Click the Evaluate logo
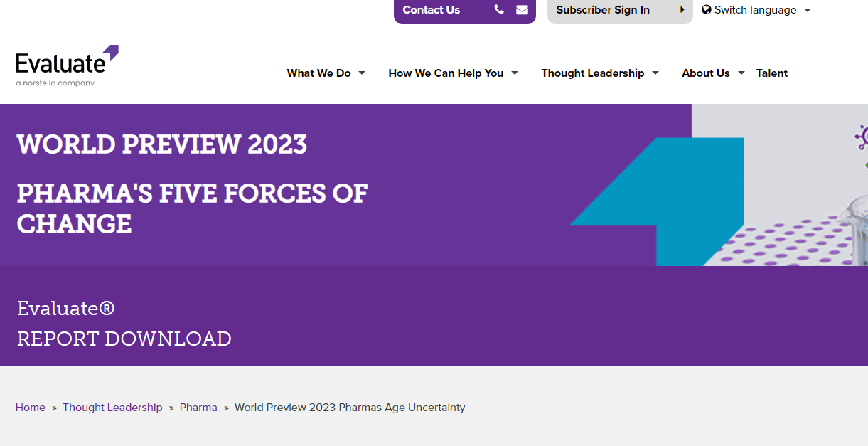This screenshot has height=446, width=868. click(x=67, y=66)
